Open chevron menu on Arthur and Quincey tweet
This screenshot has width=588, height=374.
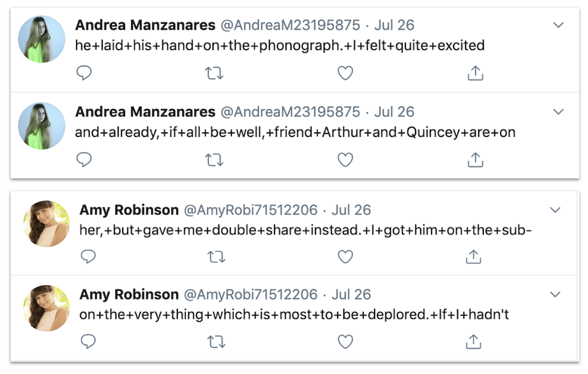click(x=558, y=112)
